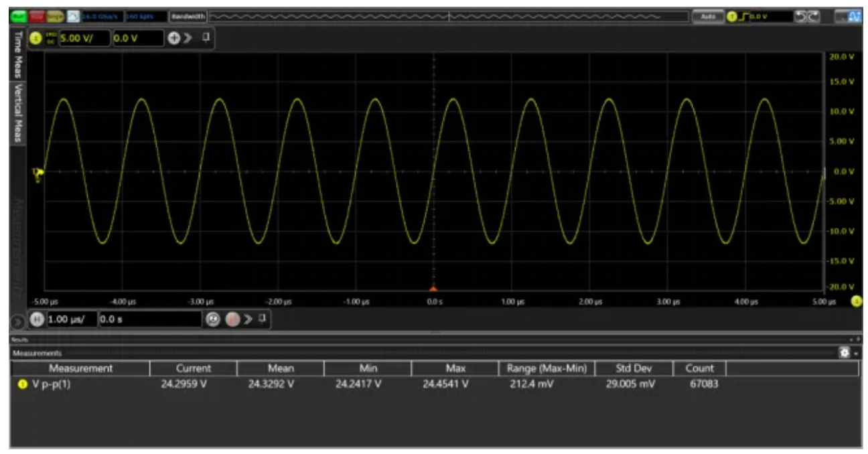The width and height of the screenshot is (868, 454).
Task: Expand the bottom-left sidebar arrow
Action: point(18,321)
